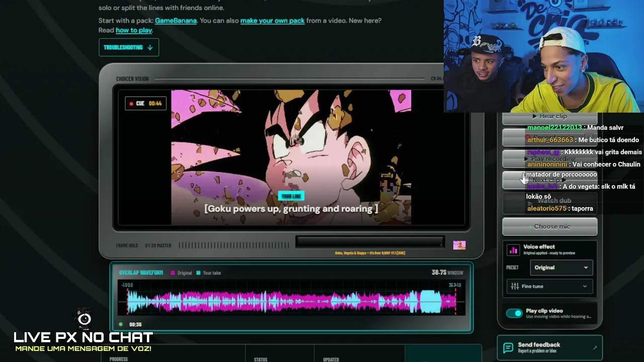Click the "OVERLAP WAVEFORM" heading
The height and width of the screenshot is (362, 644).
pos(141,273)
